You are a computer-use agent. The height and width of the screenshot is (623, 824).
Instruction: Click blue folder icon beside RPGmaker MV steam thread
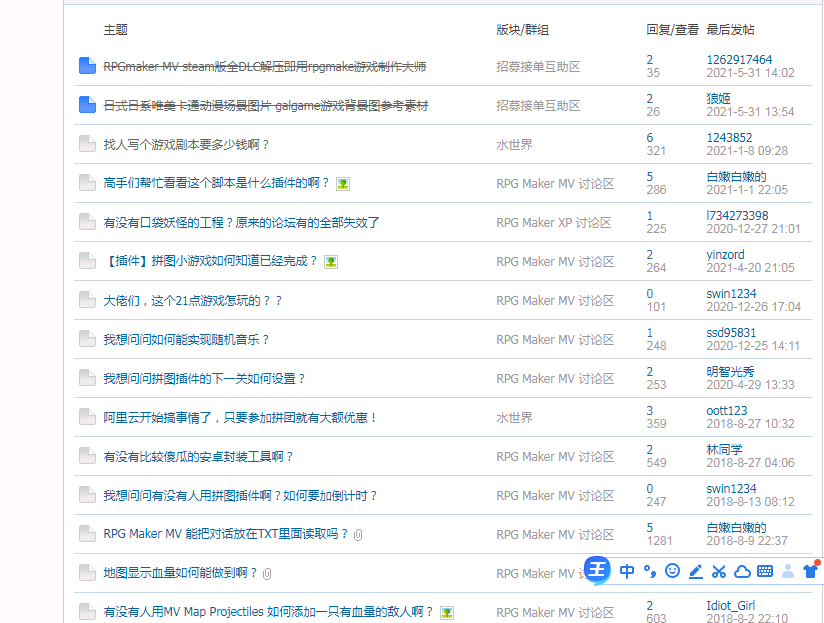[87, 66]
